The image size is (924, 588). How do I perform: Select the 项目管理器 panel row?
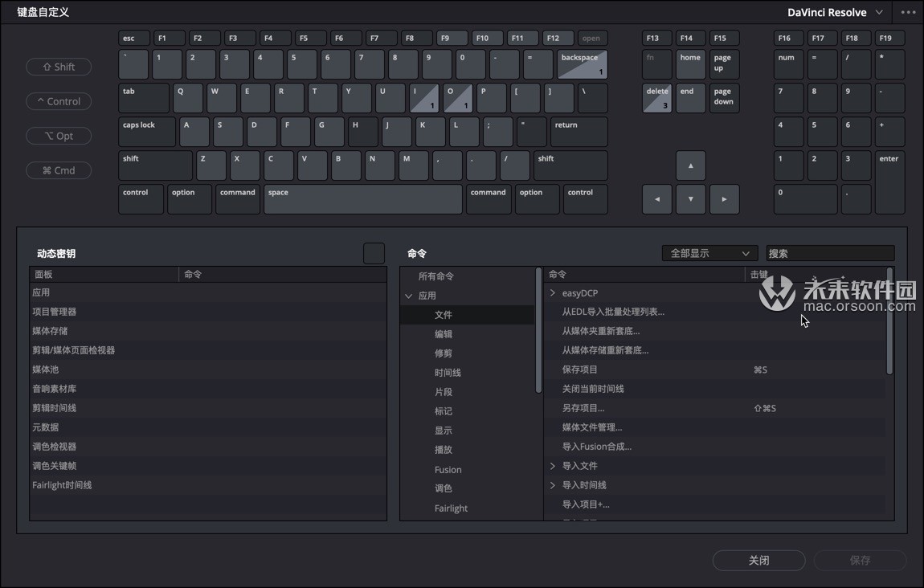pyautogui.click(x=208, y=312)
